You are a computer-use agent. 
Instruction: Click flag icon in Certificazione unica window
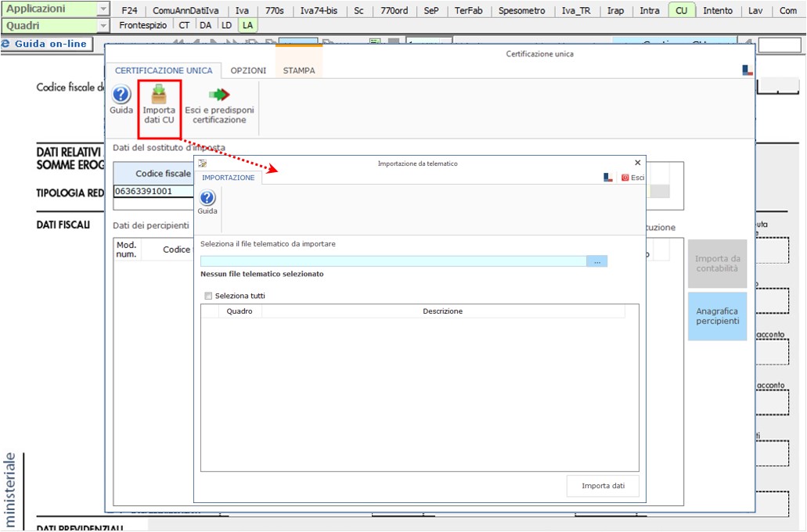tap(748, 70)
